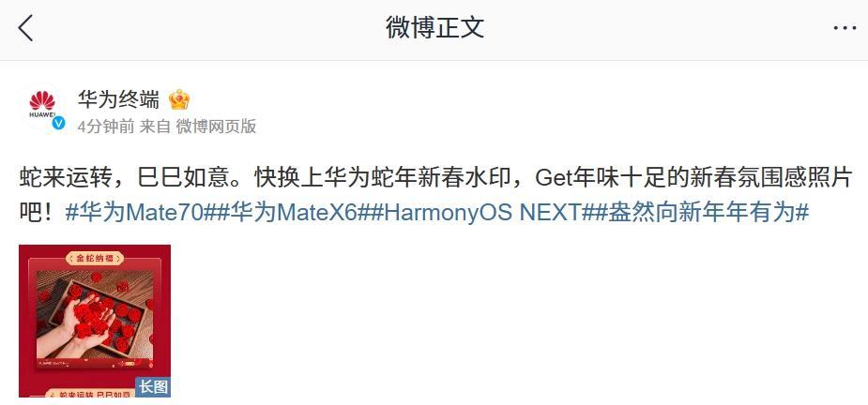Open the 华为终端 account name
Viewport: 868px width, 405px height.
pos(118,99)
